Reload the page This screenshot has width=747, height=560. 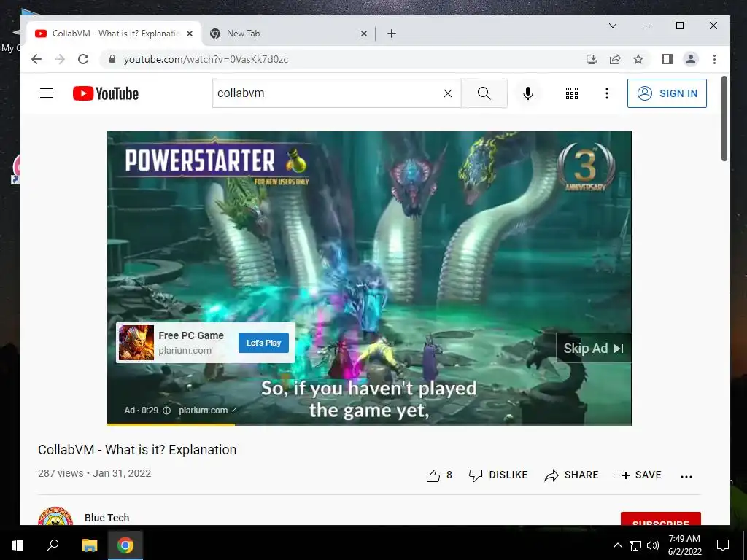(x=83, y=59)
